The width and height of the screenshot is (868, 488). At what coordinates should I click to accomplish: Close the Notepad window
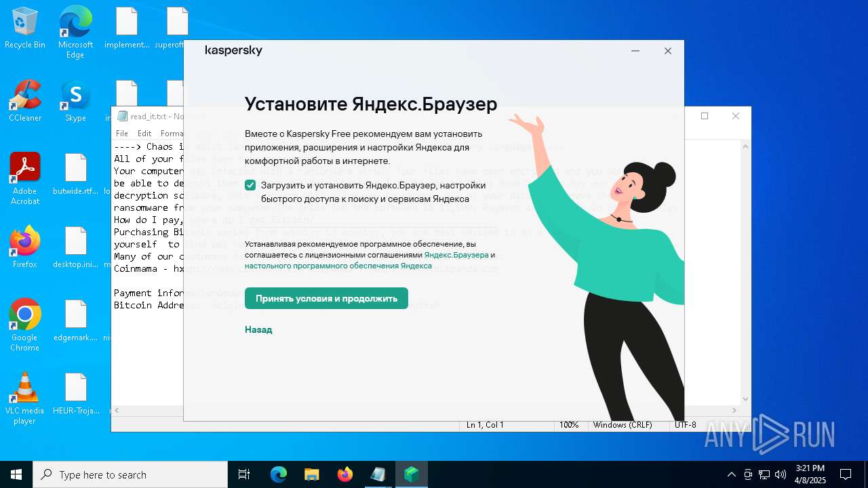click(x=736, y=116)
